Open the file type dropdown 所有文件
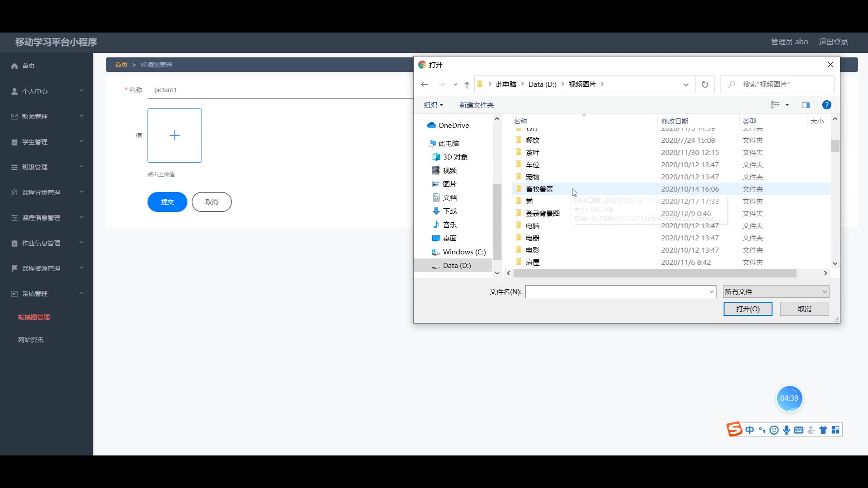868x488 pixels. click(776, 291)
